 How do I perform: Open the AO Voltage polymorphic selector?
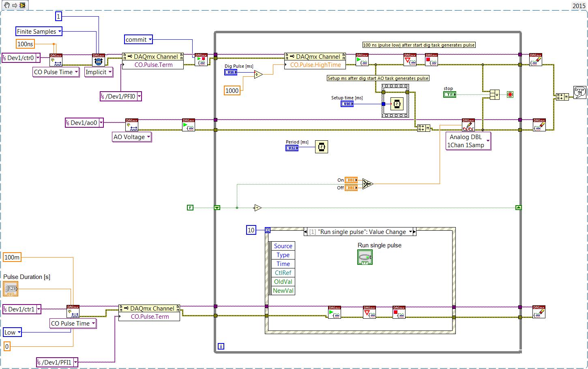pyautogui.click(x=148, y=137)
